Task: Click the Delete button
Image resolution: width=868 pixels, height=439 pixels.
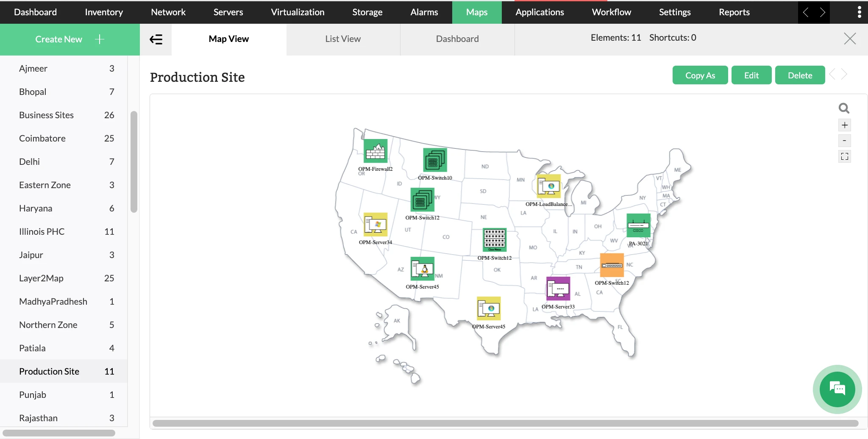Action: [800, 75]
